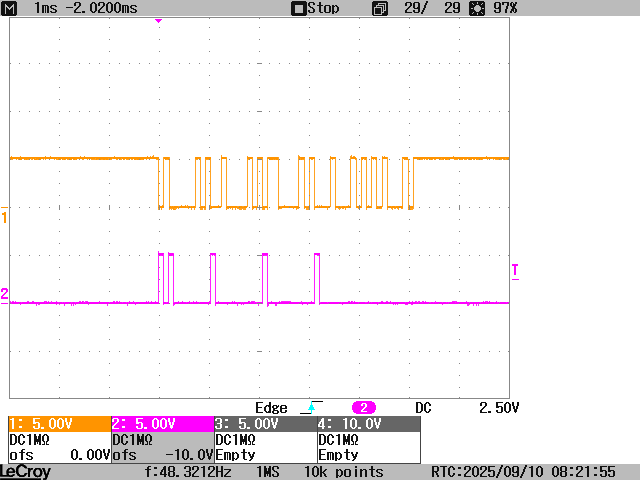Screen dimensions: 640x480
Task: Click the RTC date and time readout
Action: [x=523, y=472]
